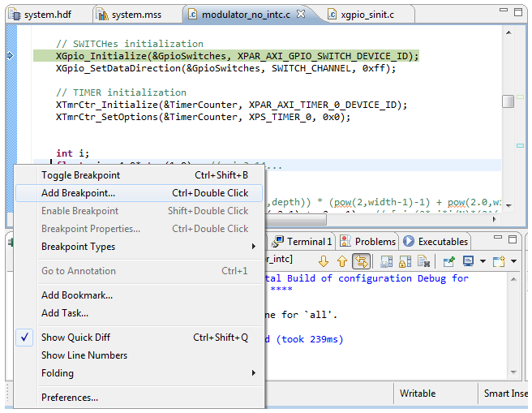Click the '// SWITCHes initialization' comment
Image resolution: width=532 pixels, height=413 pixels.
130,44
